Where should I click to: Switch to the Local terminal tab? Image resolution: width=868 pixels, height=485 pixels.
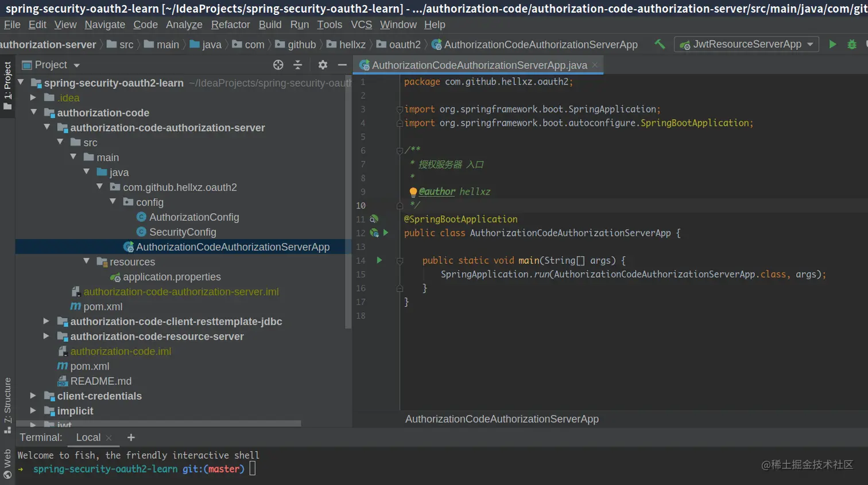(89, 437)
